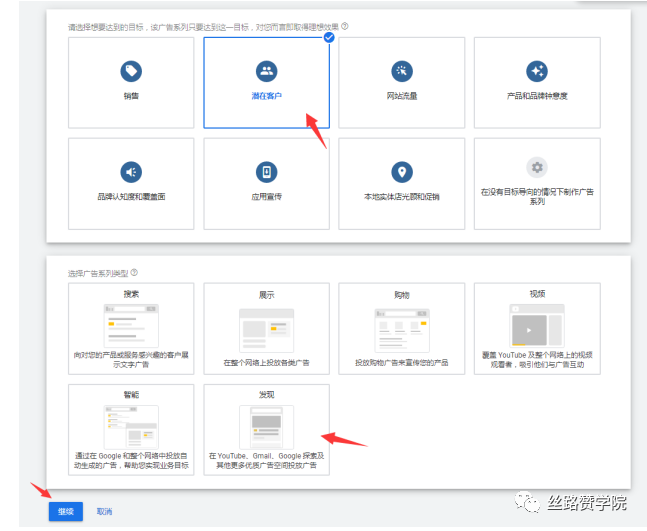This screenshot has height=531, width=647.
Task: Click the 投放购物广告来宣传您的产品 description
Action: coord(402,363)
